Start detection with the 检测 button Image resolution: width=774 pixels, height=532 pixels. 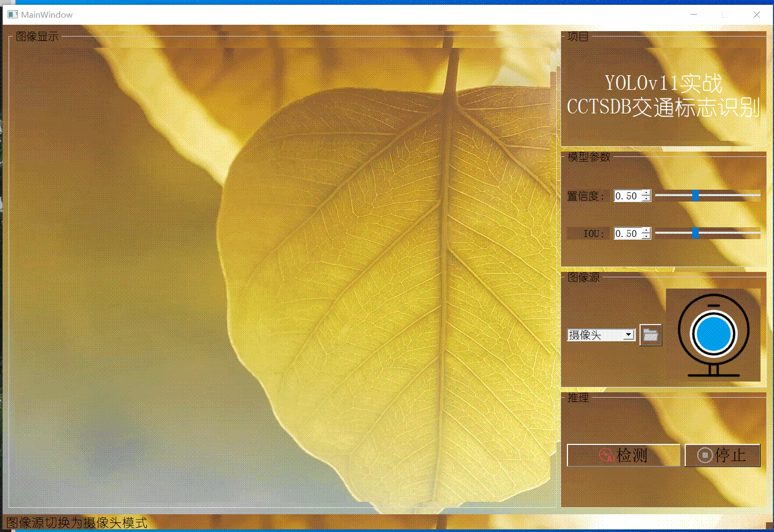623,455
